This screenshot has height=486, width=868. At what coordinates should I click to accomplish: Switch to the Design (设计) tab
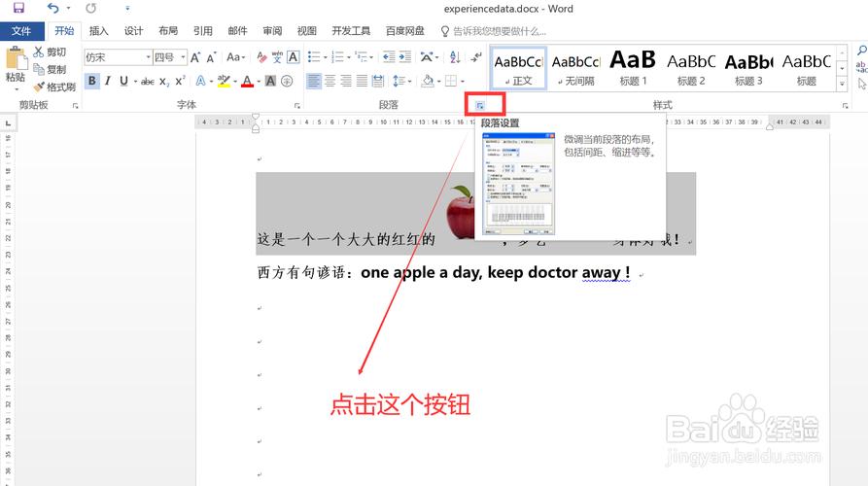[x=133, y=31]
